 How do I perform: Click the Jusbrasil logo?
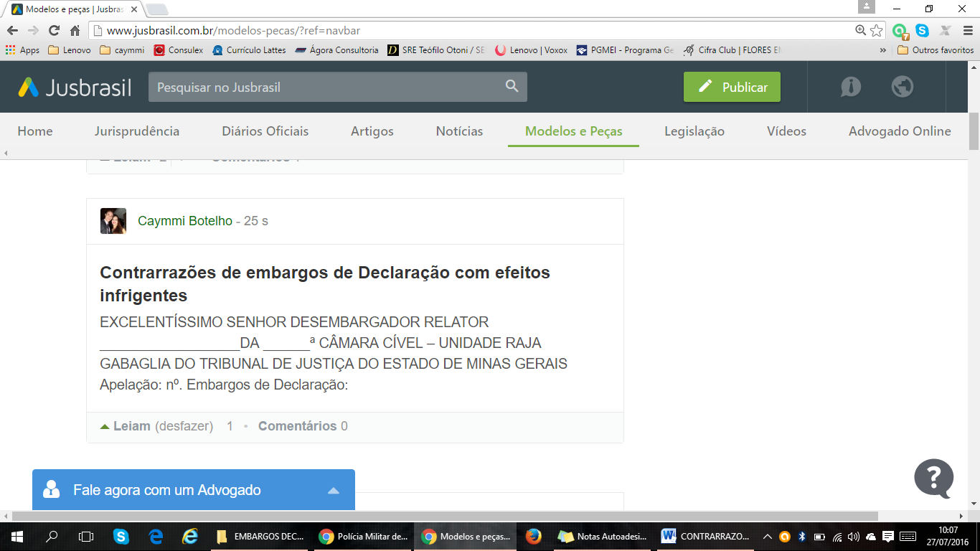tap(75, 87)
